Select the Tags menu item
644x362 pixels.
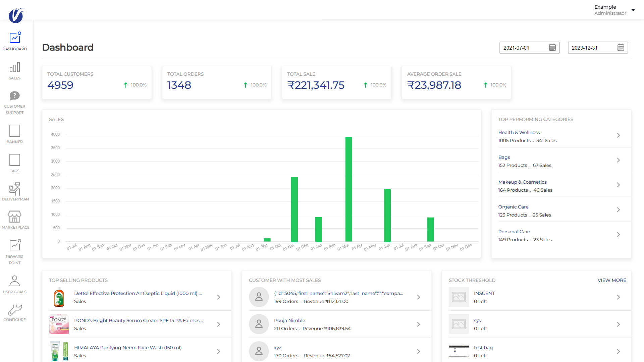pyautogui.click(x=14, y=160)
